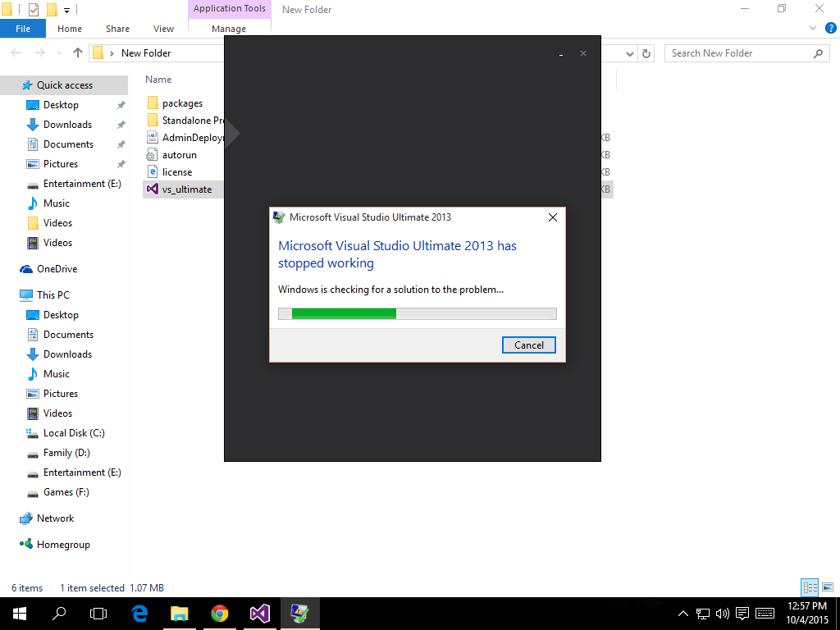Open Entertainment (E:) under Quick access

[82, 184]
